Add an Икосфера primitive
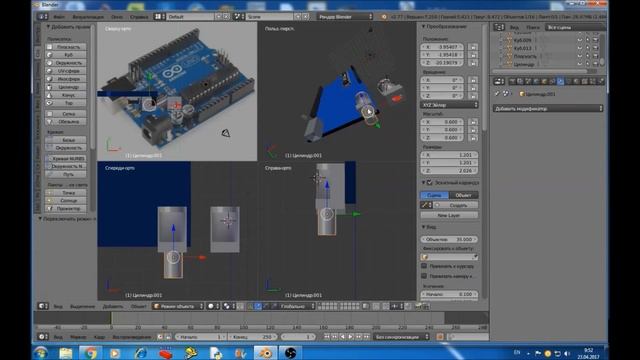This screenshot has width=640, height=360. point(66,79)
